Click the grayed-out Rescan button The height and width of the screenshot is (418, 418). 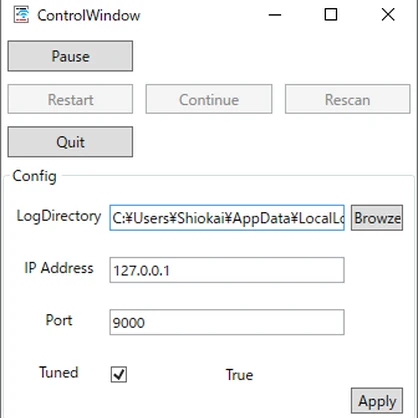pos(348,99)
